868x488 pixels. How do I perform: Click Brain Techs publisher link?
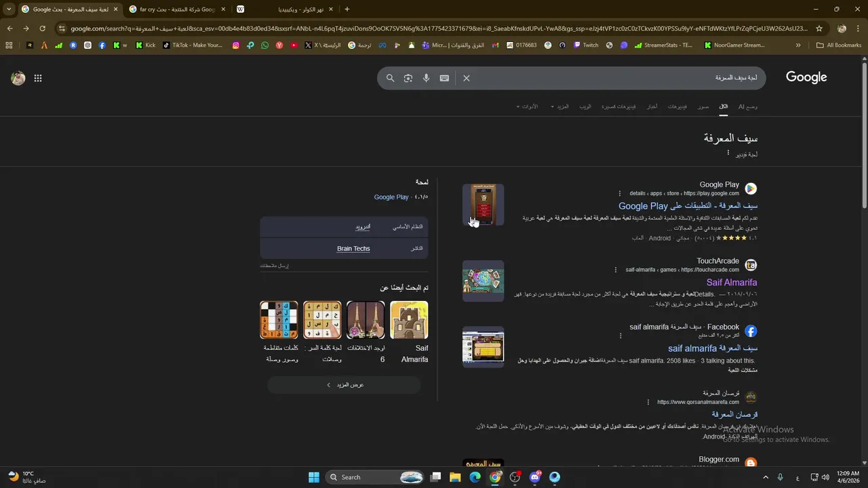[353, 249]
